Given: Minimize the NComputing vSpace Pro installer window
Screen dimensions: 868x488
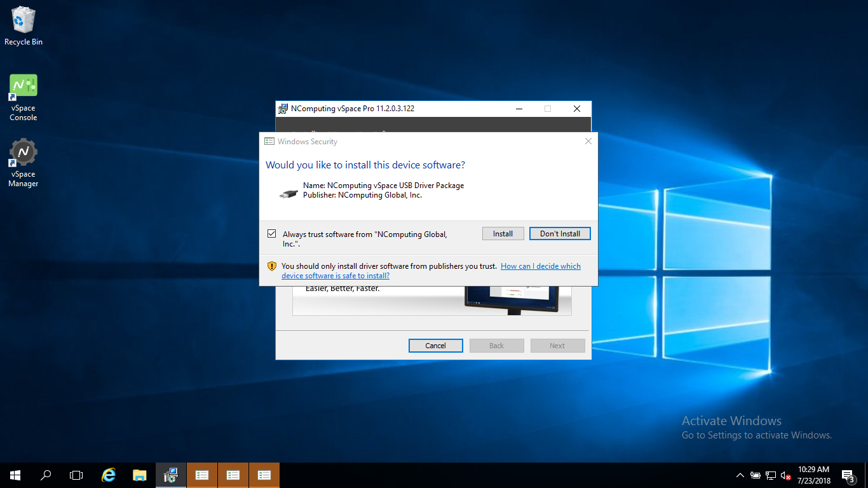Looking at the screenshot, I should pyautogui.click(x=519, y=109).
